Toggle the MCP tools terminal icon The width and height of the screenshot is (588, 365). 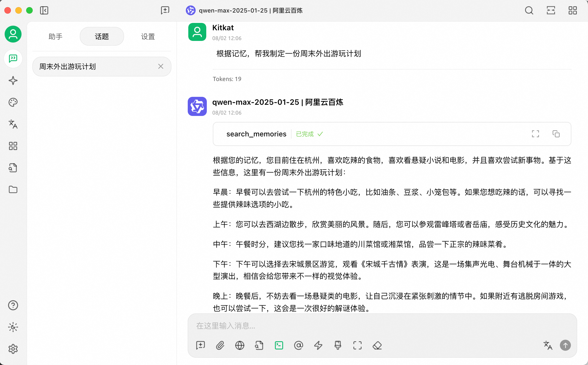pos(279,345)
